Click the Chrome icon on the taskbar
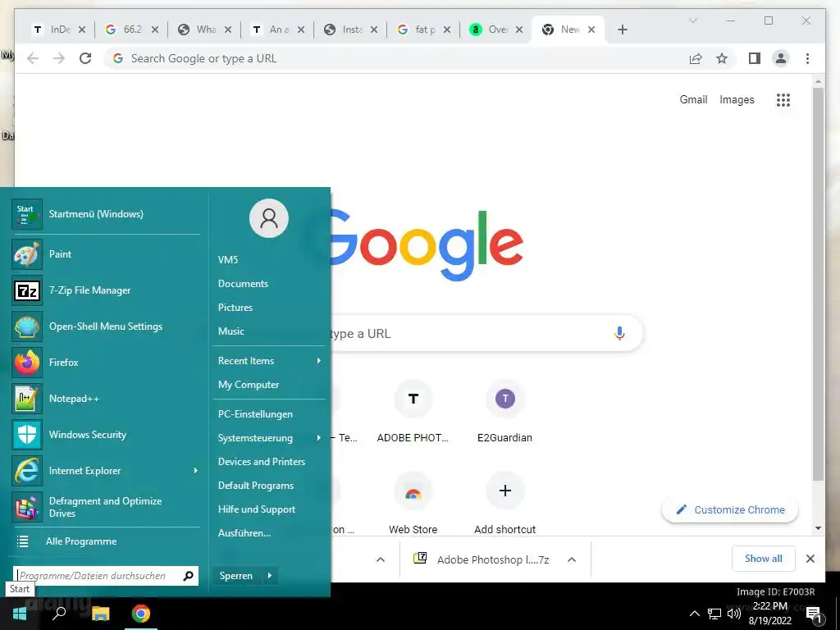This screenshot has width=840, height=630. click(x=141, y=614)
